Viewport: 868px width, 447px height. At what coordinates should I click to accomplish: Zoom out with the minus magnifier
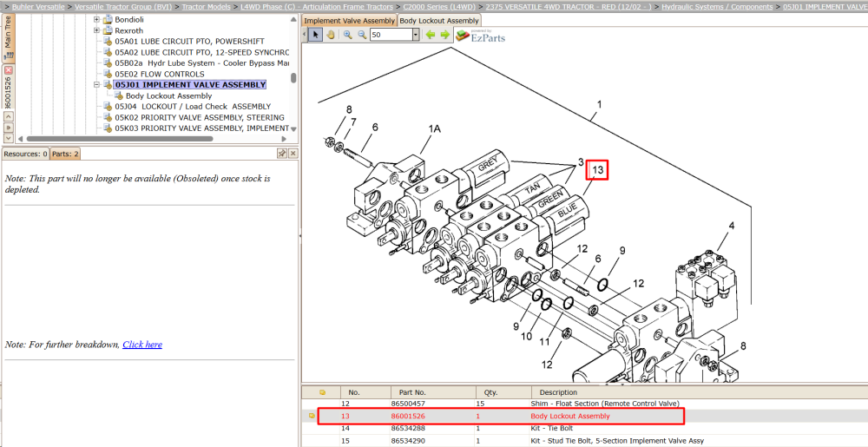pos(362,35)
